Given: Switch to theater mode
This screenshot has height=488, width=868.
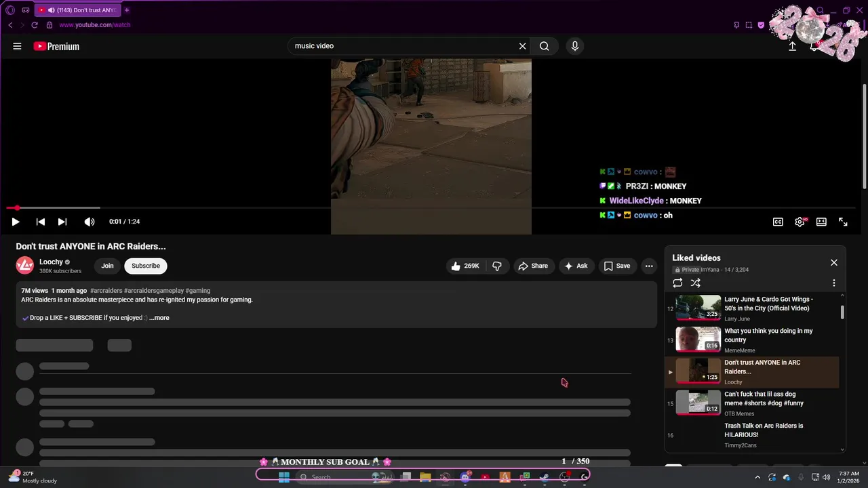Looking at the screenshot, I should tap(821, 222).
